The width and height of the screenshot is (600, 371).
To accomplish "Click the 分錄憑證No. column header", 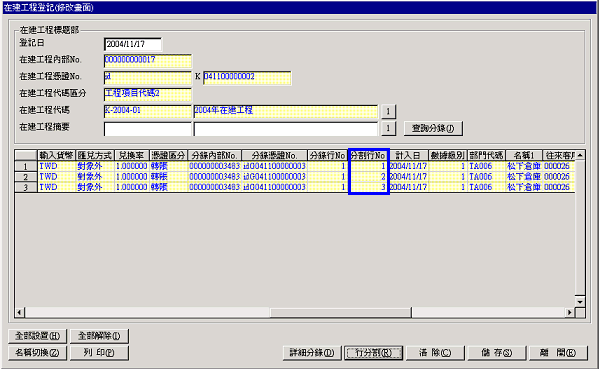I will click(275, 155).
